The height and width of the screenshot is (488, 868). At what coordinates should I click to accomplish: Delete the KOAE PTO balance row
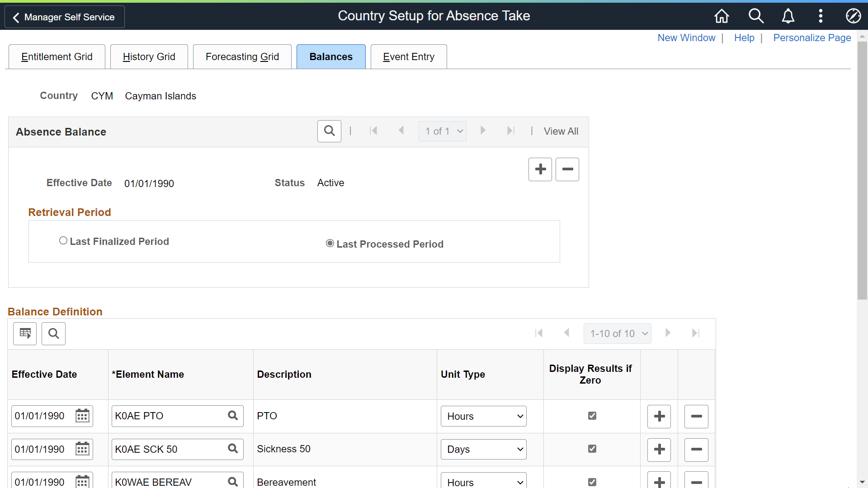696,416
